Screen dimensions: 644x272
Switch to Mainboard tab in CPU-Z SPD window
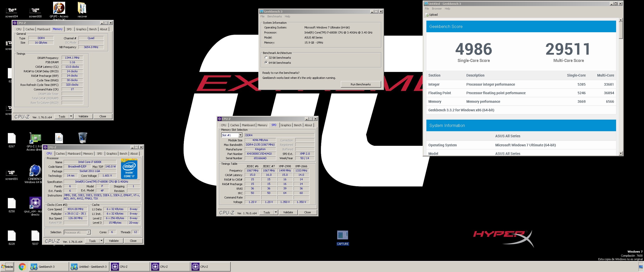(x=248, y=125)
